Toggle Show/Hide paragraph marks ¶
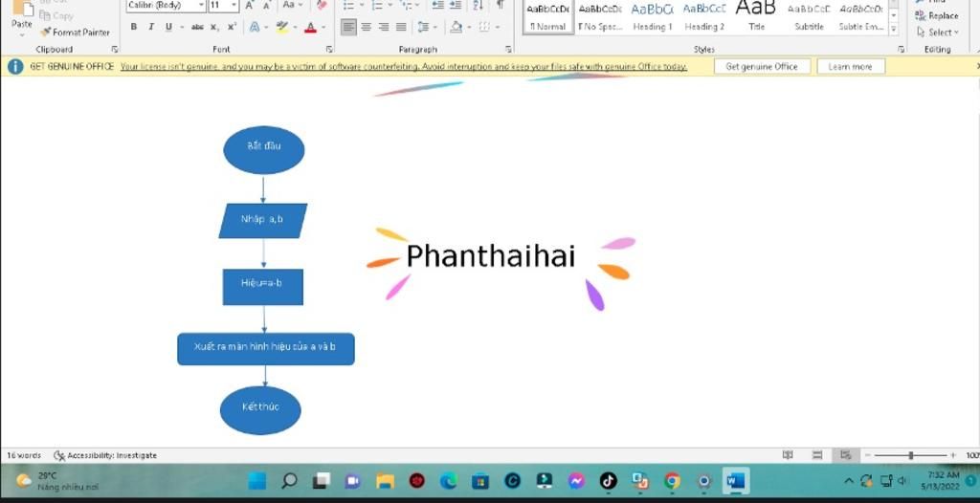Image resolution: width=980 pixels, height=503 pixels. coord(500,5)
